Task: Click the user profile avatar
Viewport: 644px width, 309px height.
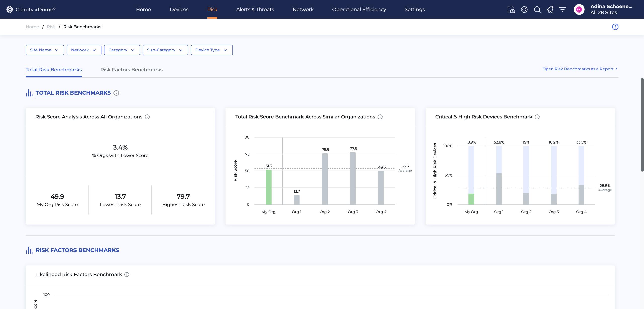Action: pyautogui.click(x=579, y=10)
